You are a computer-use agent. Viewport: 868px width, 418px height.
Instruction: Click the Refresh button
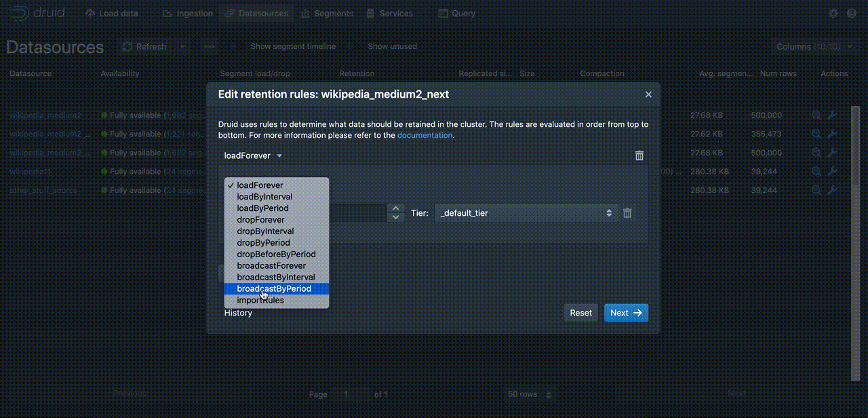[x=144, y=47]
